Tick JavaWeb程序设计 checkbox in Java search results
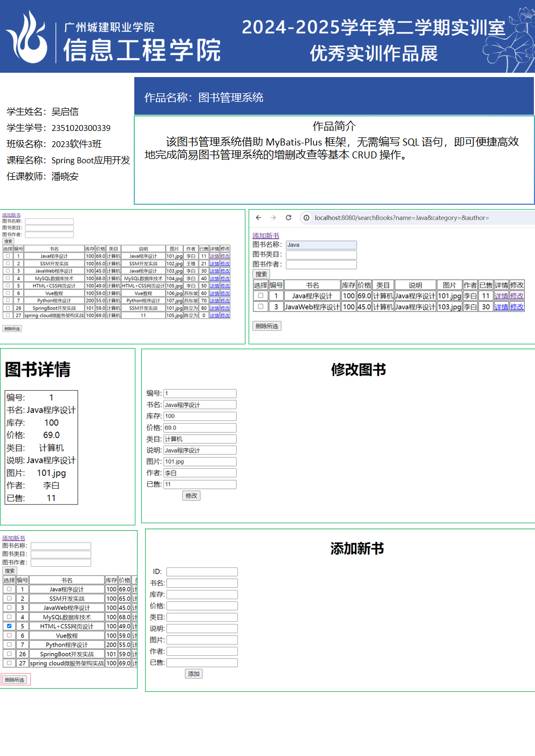This screenshot has height=756, width=535. tap(260, 307)
